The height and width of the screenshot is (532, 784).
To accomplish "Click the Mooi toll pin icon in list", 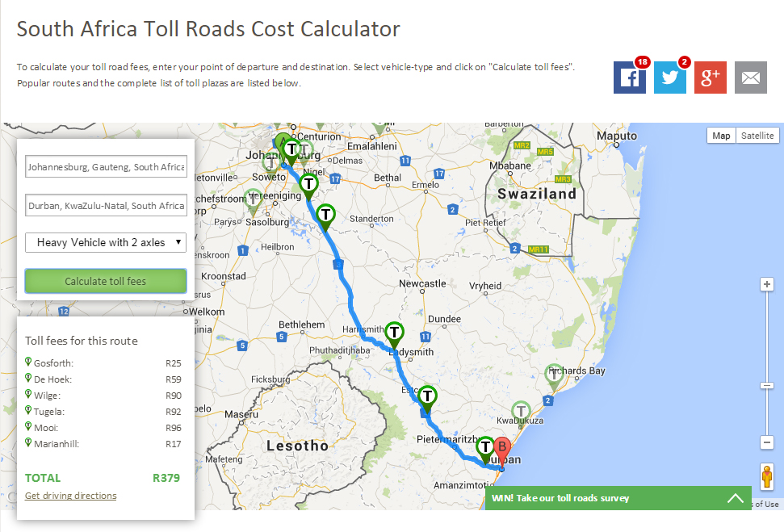I will coord(28,426).
